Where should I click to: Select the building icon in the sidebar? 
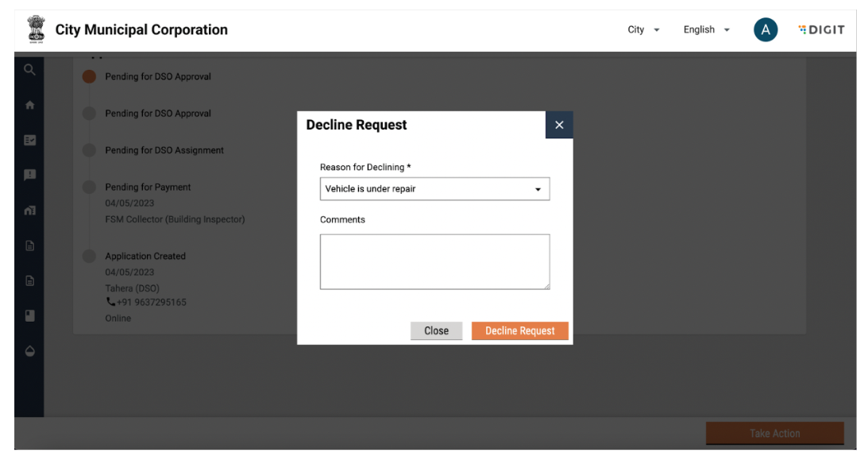pyautogui.click(x=29, y=211)
